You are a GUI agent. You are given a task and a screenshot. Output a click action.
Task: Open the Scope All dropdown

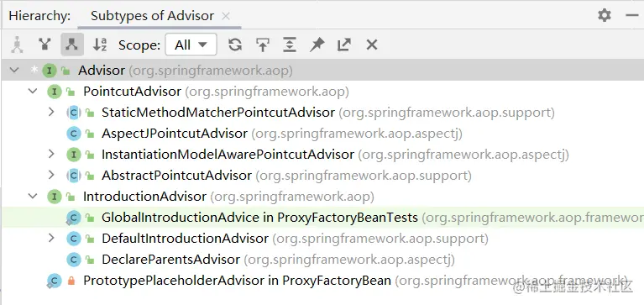[x=191, y=45]
